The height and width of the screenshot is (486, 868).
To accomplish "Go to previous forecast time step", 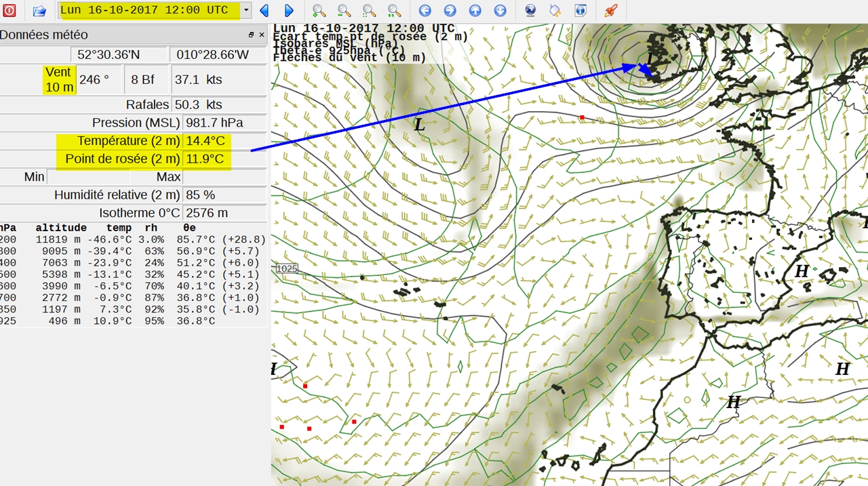I will point(264,10).
